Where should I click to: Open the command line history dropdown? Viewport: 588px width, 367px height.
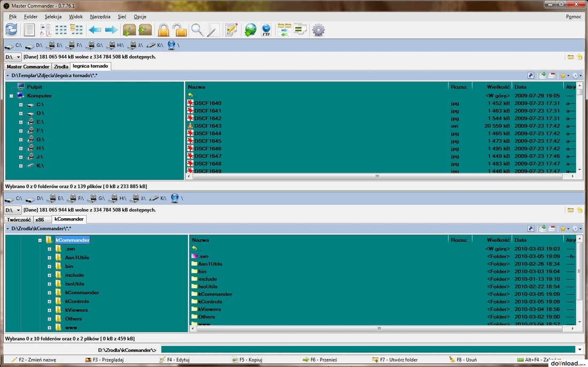click(x=580, y=350)
